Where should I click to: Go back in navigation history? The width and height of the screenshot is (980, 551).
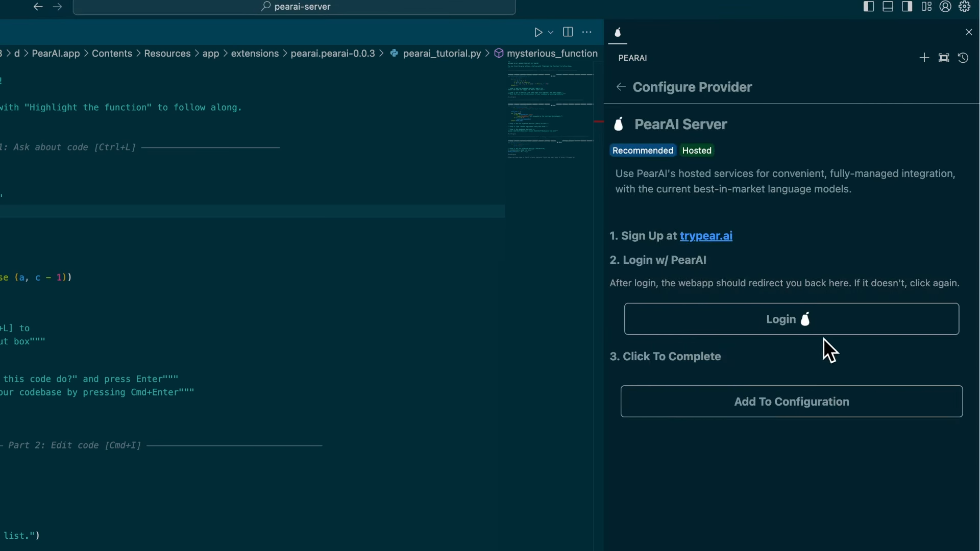[x=38, y=7]
